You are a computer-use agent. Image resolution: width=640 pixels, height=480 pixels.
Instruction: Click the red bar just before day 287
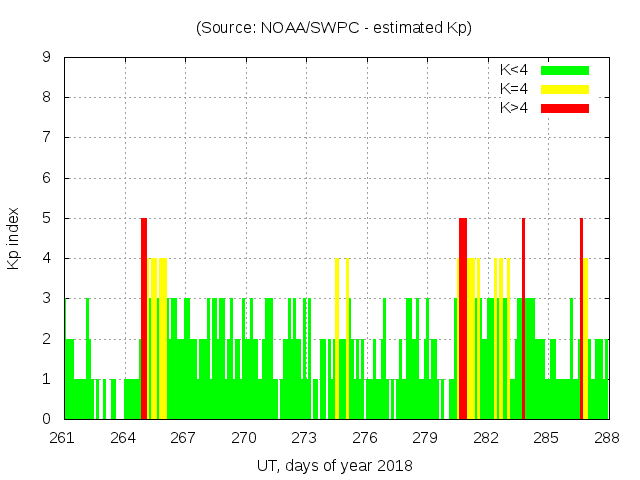581,318
